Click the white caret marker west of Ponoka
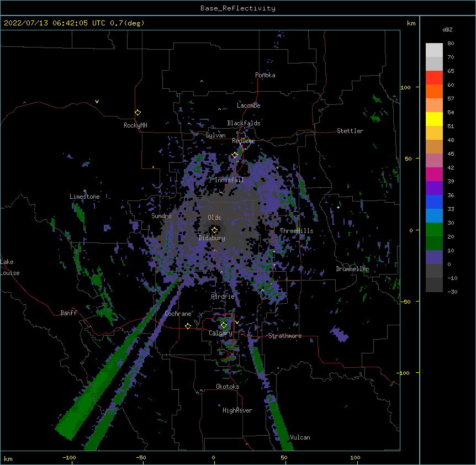 coord(202,81)
